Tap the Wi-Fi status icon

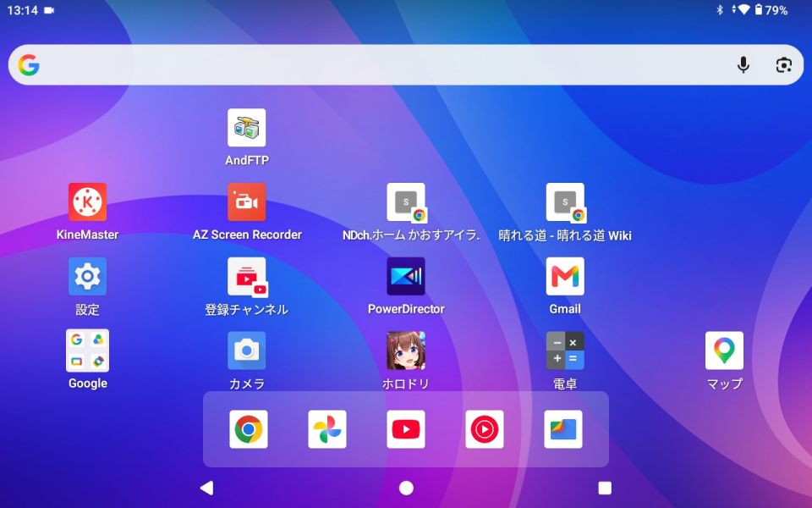(x=743, y=9)
